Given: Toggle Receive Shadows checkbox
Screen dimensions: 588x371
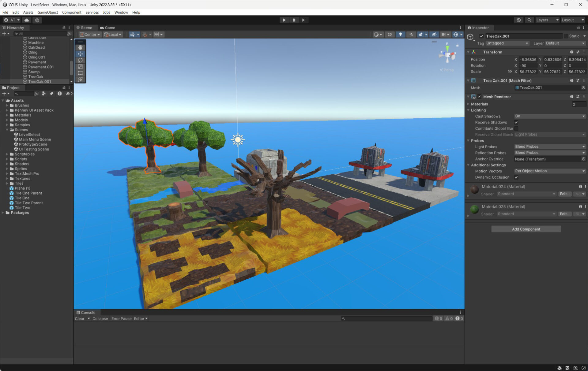Looking at the screenshot, I should [516, 122].
